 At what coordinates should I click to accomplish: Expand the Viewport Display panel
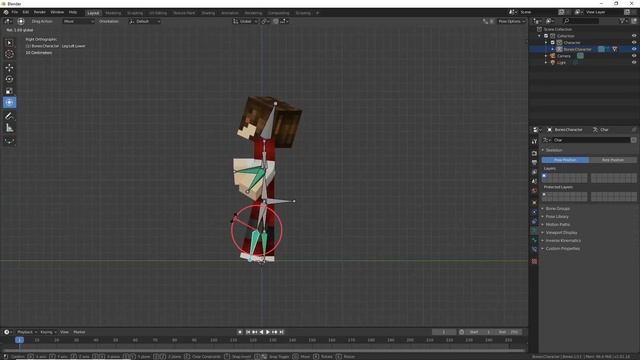point(561,233)
